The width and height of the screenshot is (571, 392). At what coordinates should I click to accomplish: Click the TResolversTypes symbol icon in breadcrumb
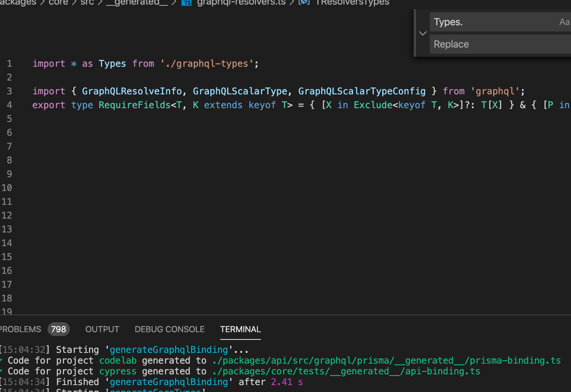[304, 2]
